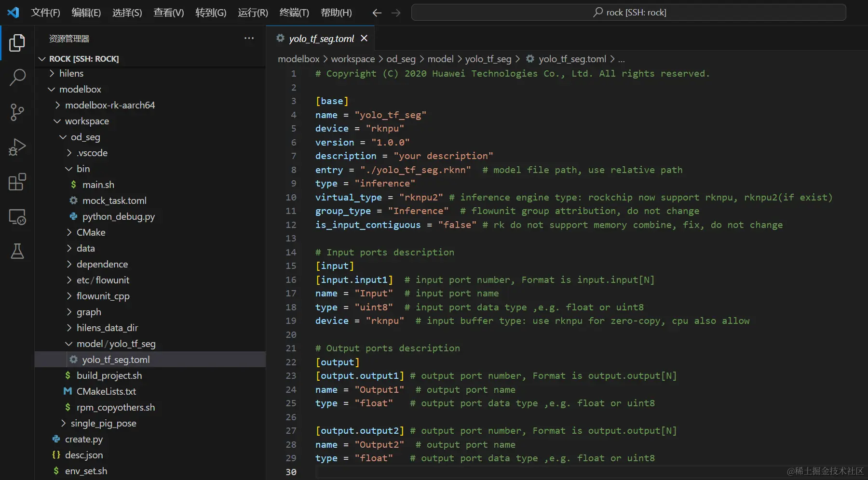The image size is (868, 480).
Task: Expand the dependence folder
Action: (69, 264)
